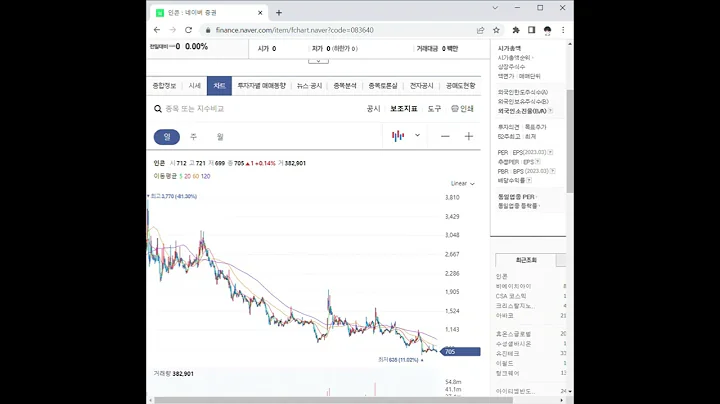Open the 전자공시 tab
The height and width of the screenshot is (404, 720).
422,86
